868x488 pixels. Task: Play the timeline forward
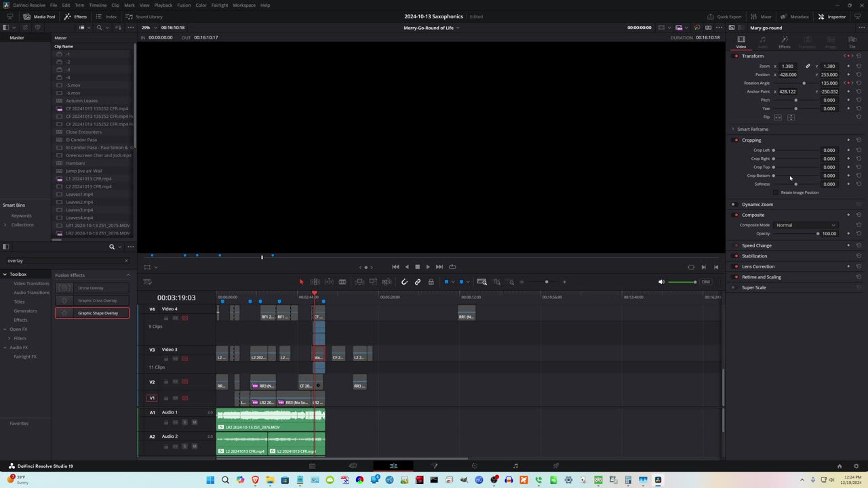[x=428, y=267]
